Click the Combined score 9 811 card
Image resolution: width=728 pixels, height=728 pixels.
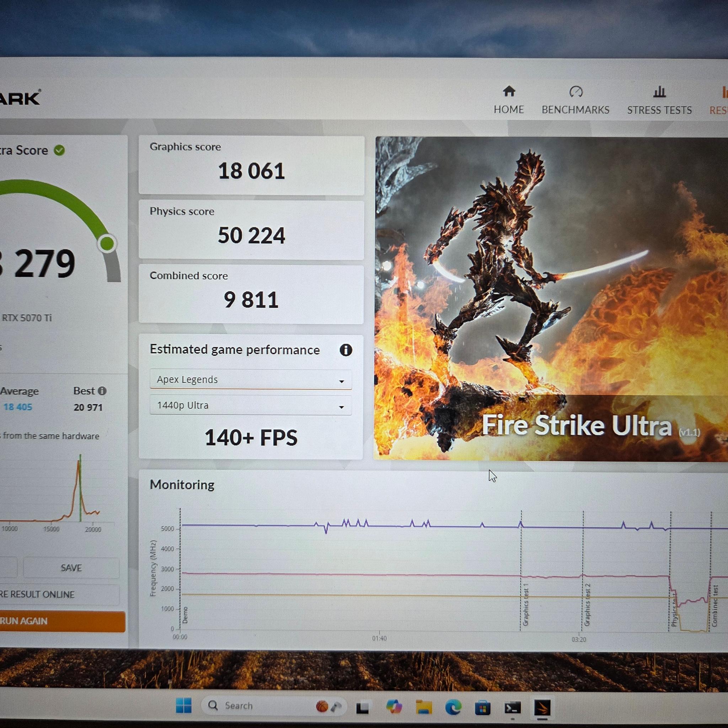click(x=251, y=294)
